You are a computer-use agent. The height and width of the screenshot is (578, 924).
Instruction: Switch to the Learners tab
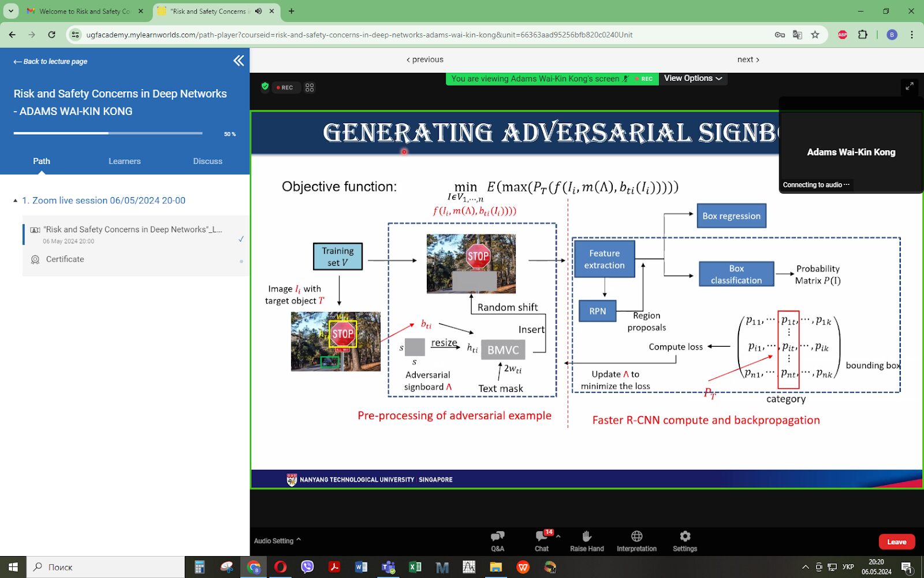124,161
